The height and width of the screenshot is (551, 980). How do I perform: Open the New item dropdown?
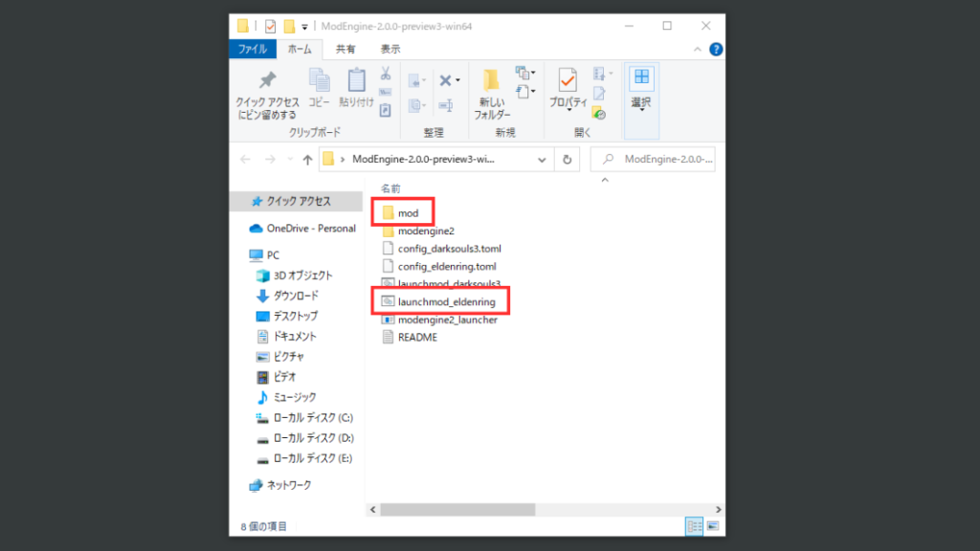525,73
